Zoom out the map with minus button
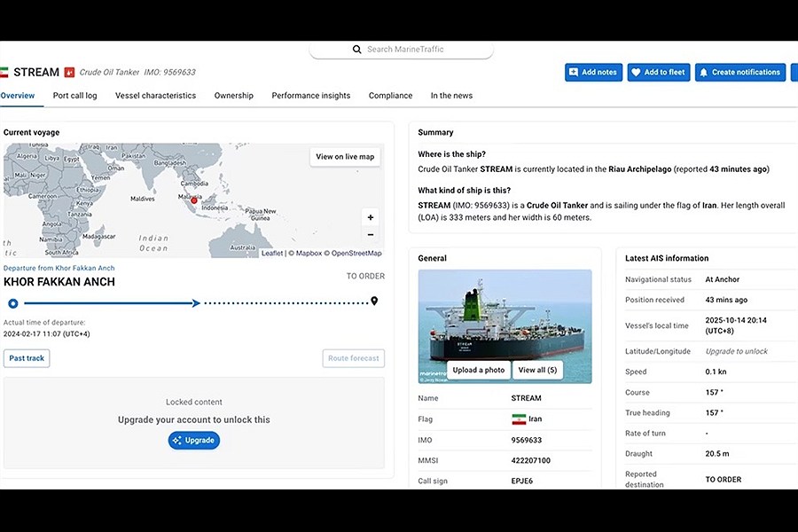 point(371,235)
